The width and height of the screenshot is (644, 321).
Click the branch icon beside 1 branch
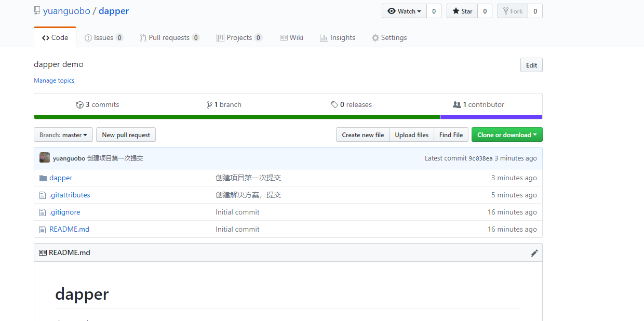coord(209,105)
